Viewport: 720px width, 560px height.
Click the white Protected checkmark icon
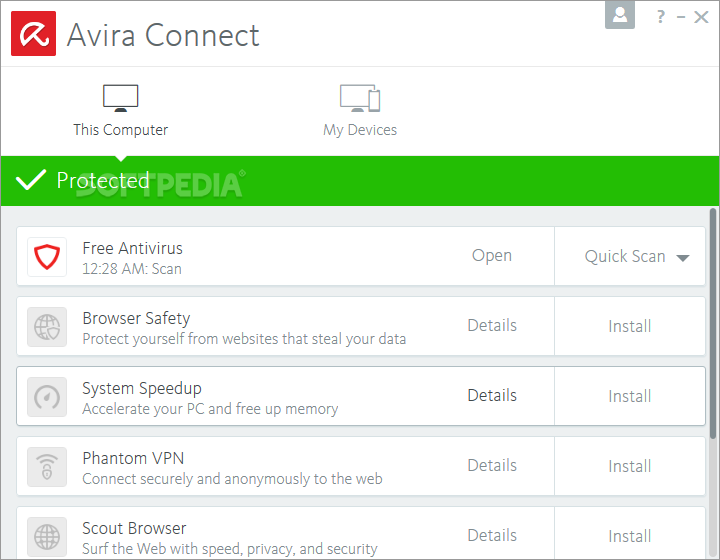[31, 179]
